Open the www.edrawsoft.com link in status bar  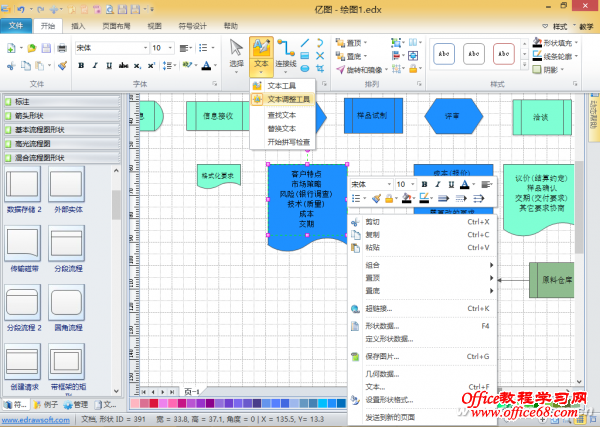tap(38, 420)
